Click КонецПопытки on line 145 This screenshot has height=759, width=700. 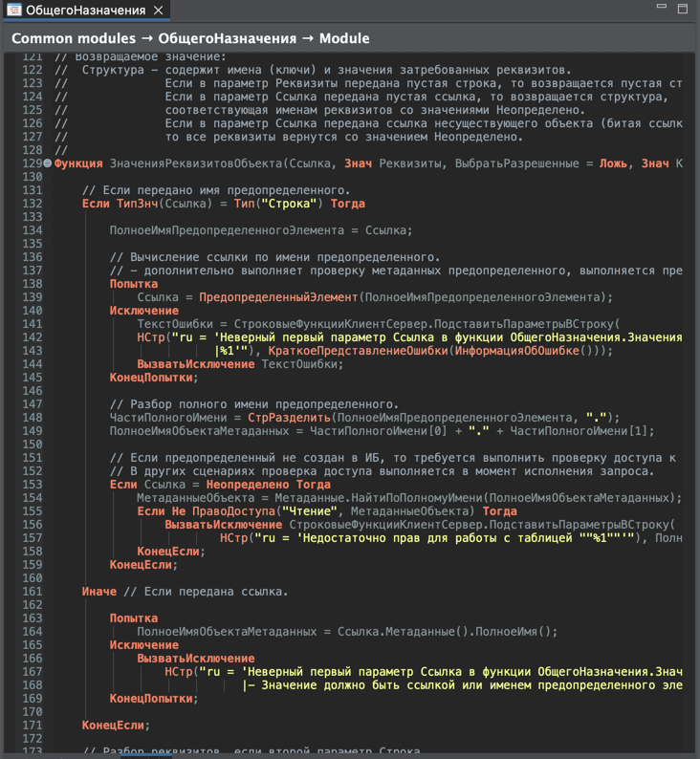pos(151,378)
